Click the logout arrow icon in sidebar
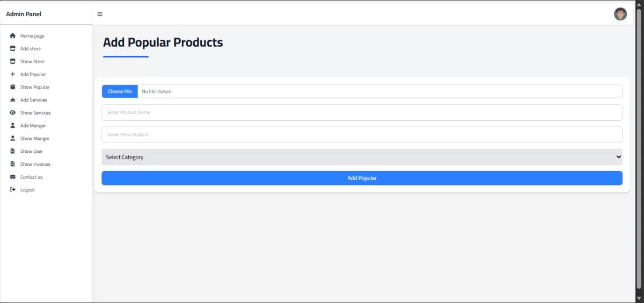Image resolution: width=644 pixels, height=303 pixels. click(x=13, y=190)
